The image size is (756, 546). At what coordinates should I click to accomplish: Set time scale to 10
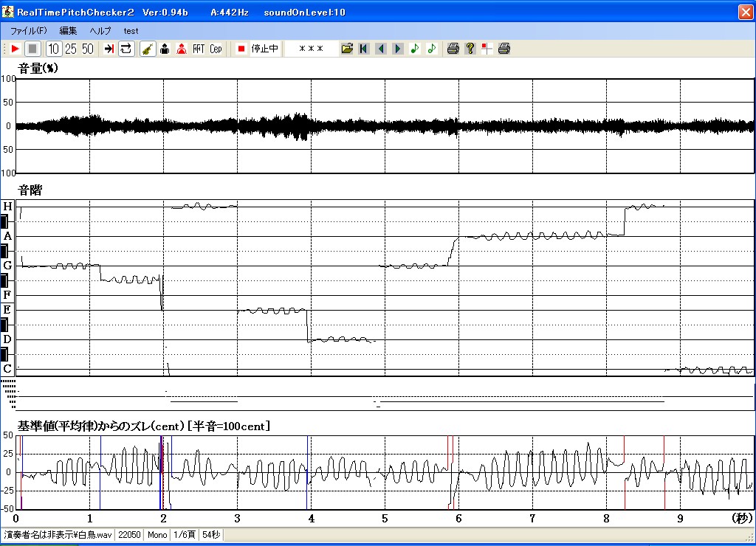(x=53, y=49)
